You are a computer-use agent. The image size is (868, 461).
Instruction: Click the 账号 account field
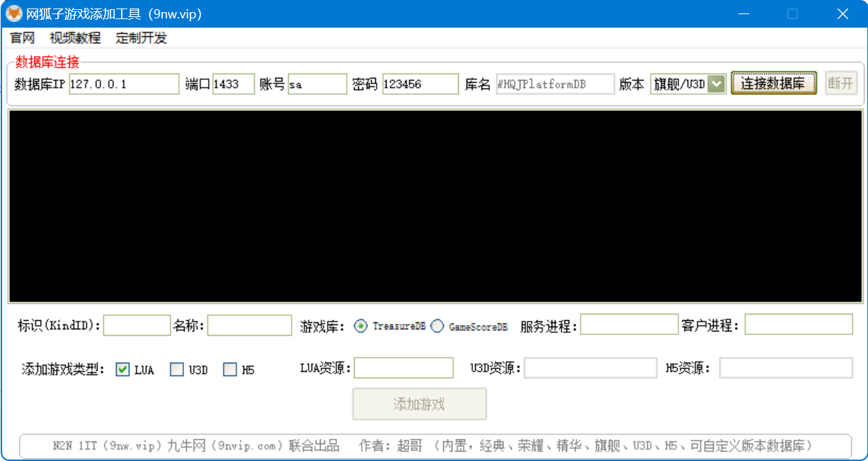[x=317, y=84]
